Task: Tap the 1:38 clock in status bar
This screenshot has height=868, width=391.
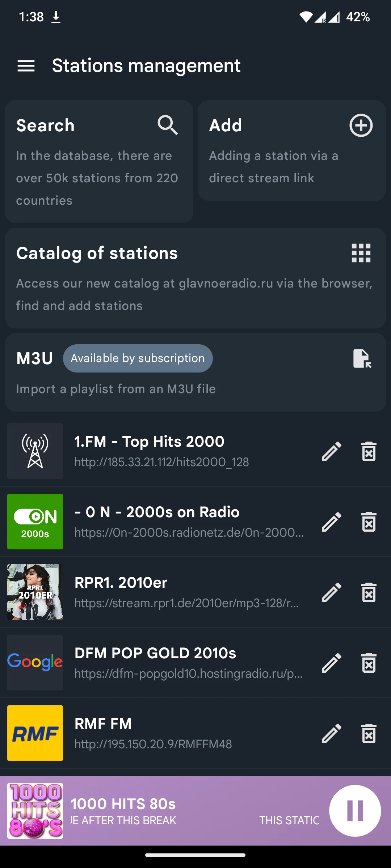Action: 31,17
